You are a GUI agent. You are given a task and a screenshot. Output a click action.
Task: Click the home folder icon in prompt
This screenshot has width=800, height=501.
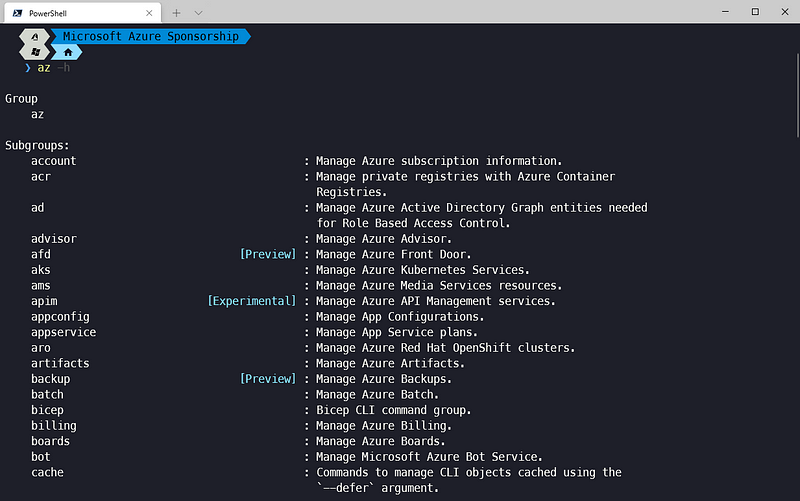(69, 52)
